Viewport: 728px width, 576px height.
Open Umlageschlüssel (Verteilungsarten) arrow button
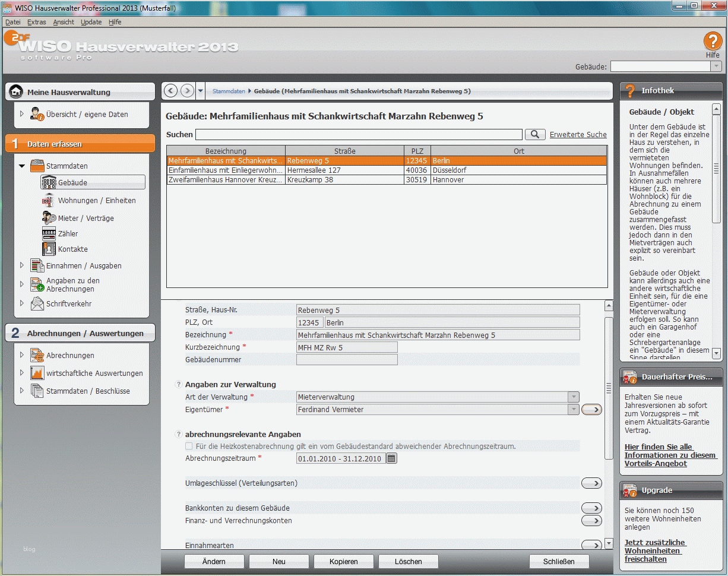[x=591, y=483]
